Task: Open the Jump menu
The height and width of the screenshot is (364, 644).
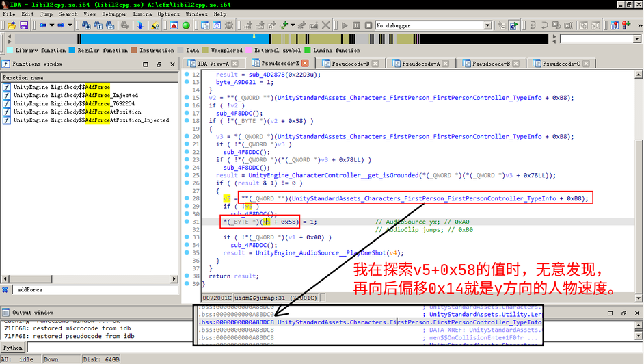Action: (x=46, y=14)
